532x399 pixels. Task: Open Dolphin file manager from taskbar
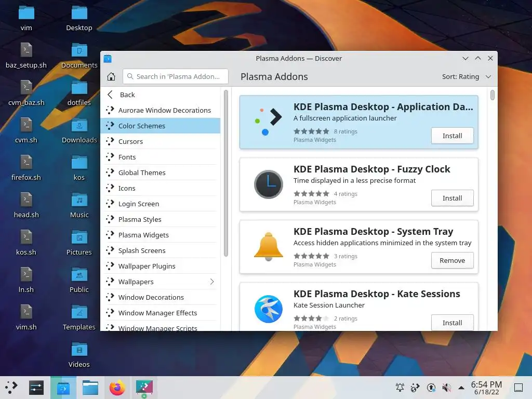pyautogui.click(x=90, y=388)
